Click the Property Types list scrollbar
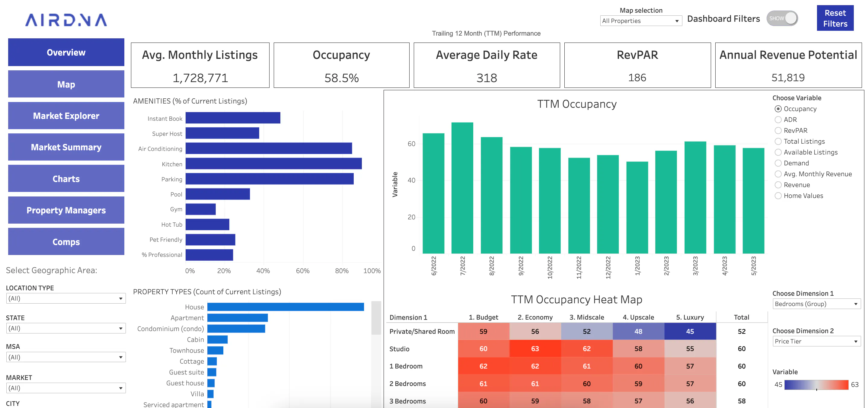Viewport: 868px width, 408px height. click(x=376, y=317)
